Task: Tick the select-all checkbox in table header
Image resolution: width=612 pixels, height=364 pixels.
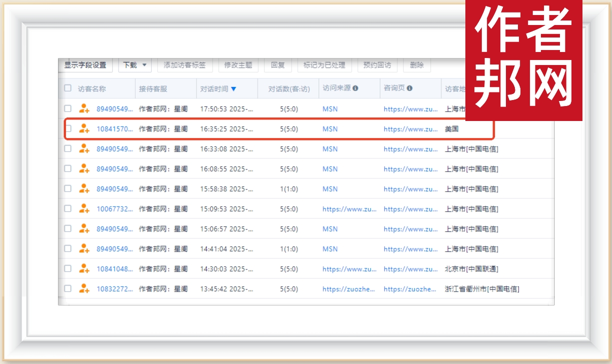Action: click(x=68, y=88)
